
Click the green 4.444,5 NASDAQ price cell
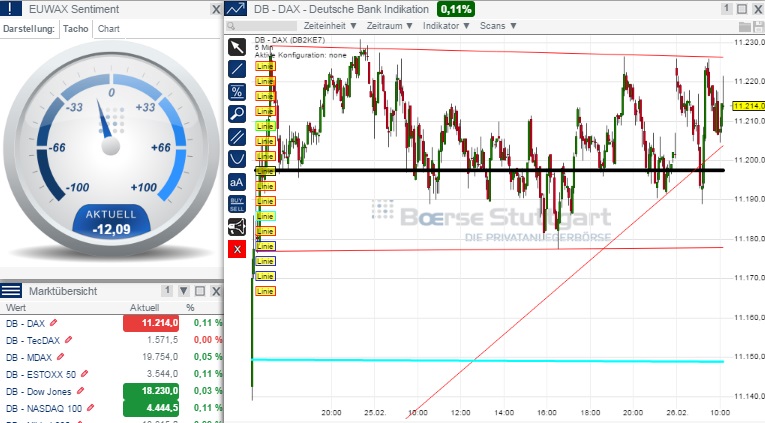(151, 408)
